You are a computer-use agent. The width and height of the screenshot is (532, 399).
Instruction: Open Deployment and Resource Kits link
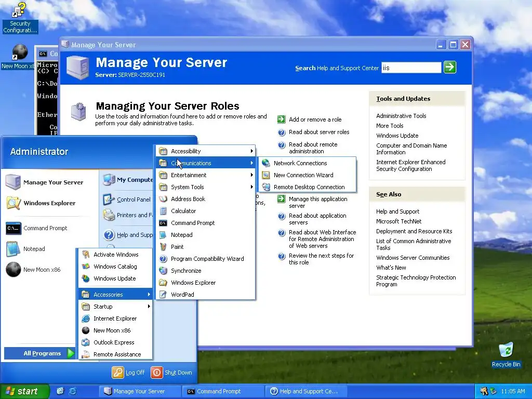(x=414, y=231)
